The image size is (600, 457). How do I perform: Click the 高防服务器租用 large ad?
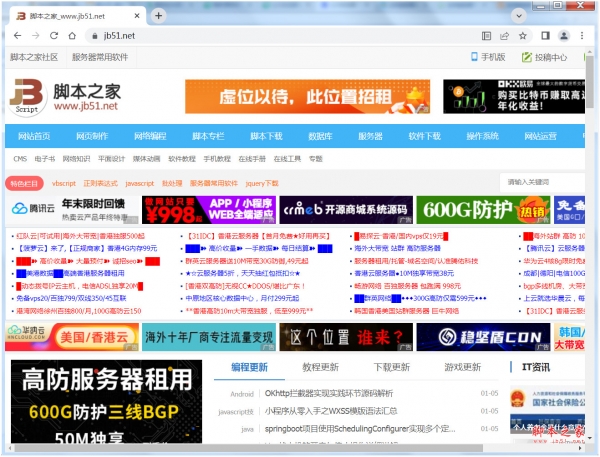pos(106,401)
